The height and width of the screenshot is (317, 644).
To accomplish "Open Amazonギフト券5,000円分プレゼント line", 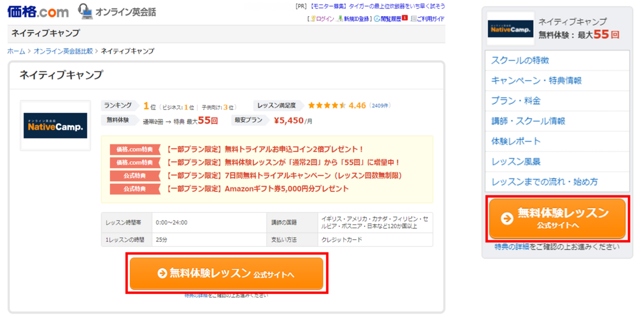I will tap(257, 189).
